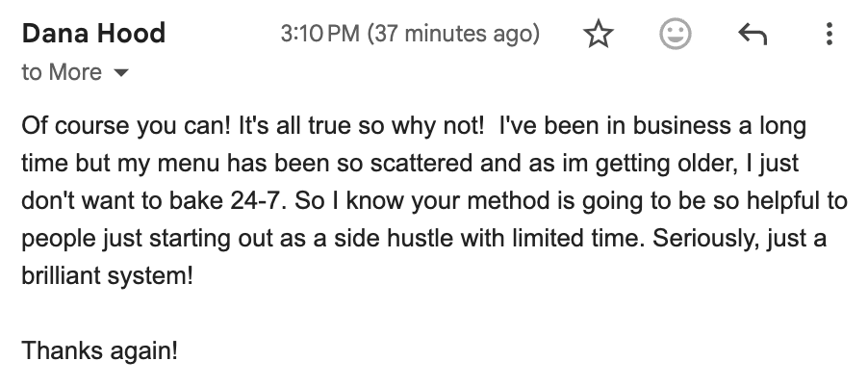Click the sender name Dana Hood
The width and height of the screenshot is (868, 387).
pos(93,35)
